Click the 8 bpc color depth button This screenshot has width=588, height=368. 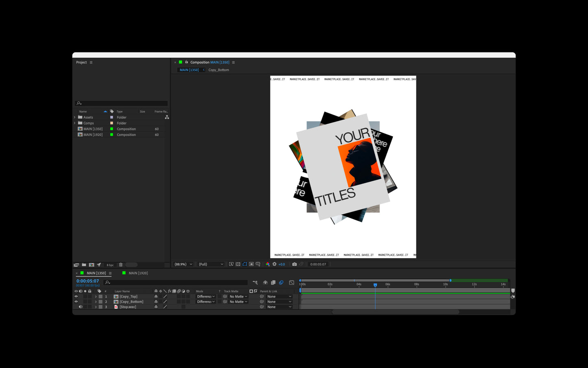(x=110, y=265)
